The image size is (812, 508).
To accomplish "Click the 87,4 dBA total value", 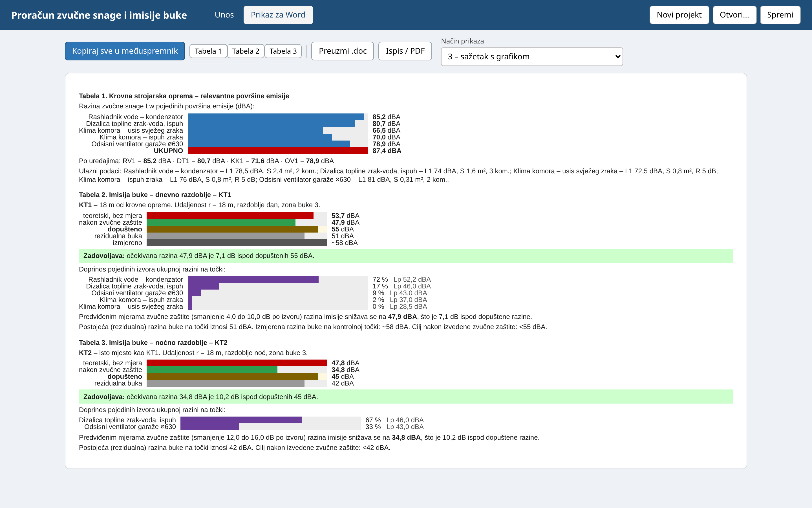I will 387,151.
